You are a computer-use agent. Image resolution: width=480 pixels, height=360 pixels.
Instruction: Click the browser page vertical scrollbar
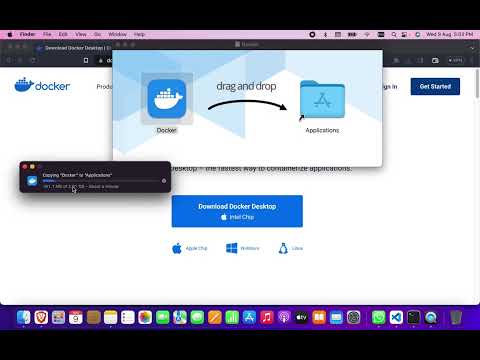[x=477, y=83]
